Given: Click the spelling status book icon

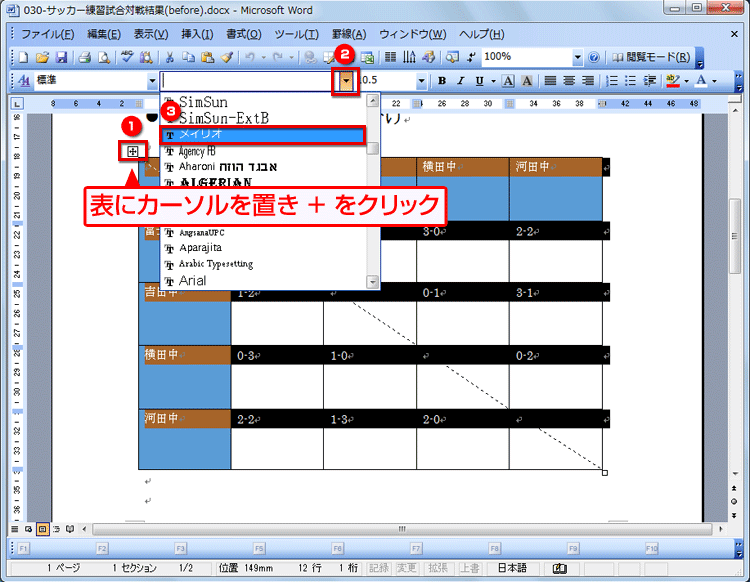Looking at the screenshot, I should [559, 568].
